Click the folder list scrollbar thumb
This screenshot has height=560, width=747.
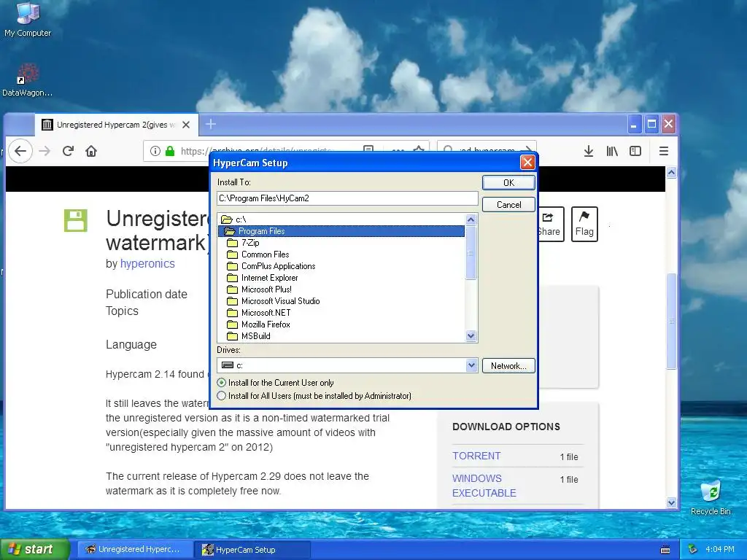(x=471, y=253)
